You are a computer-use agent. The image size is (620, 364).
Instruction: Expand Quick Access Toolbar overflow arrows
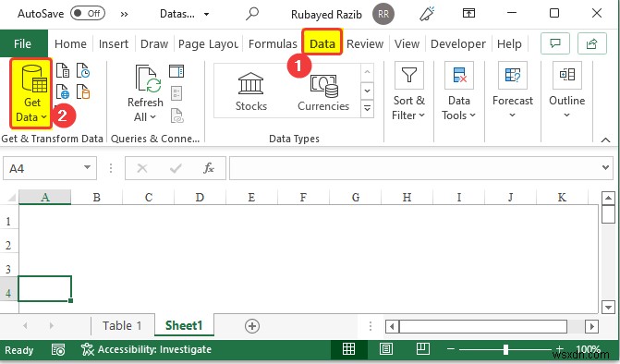pos(124,15)
